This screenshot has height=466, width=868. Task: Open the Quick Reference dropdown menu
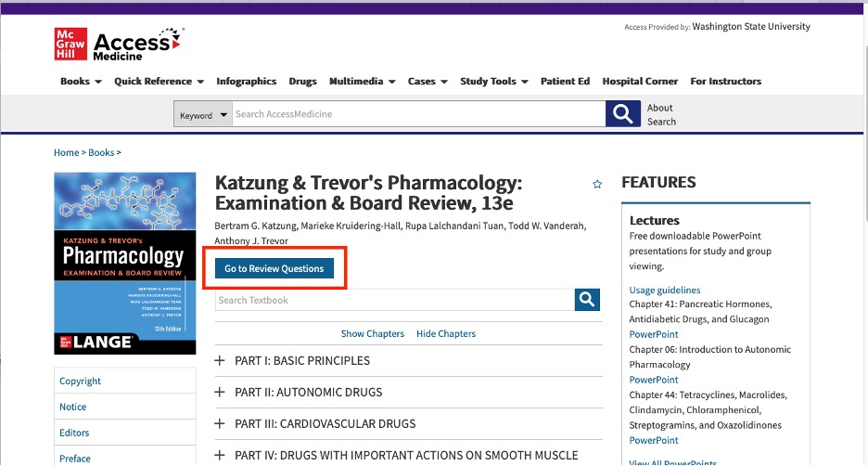[159, 82]
